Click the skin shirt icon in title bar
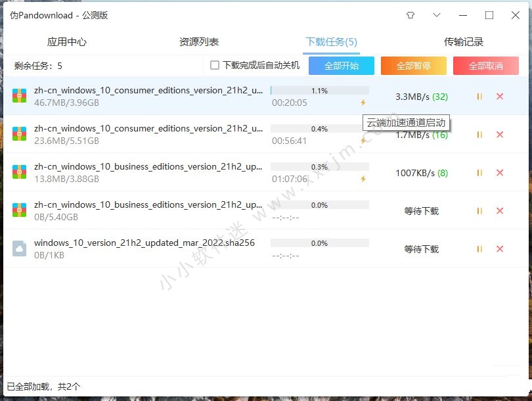Screen dimensions: 532x401 (x=410, y=15)
